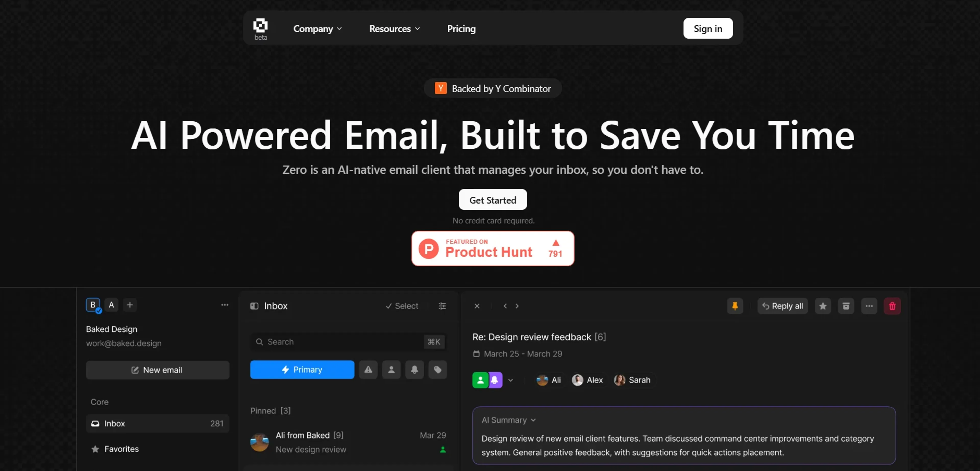The image size is (980, 471).
Task: Click the Get Started button
Action: 493,199
